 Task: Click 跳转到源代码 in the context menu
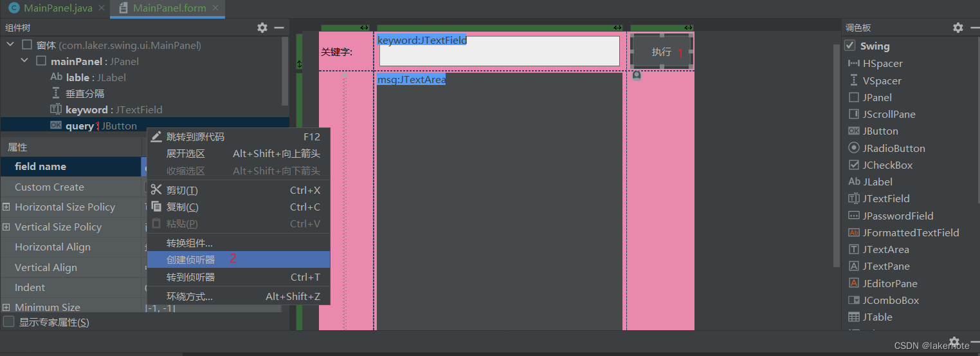click(195, 137)
